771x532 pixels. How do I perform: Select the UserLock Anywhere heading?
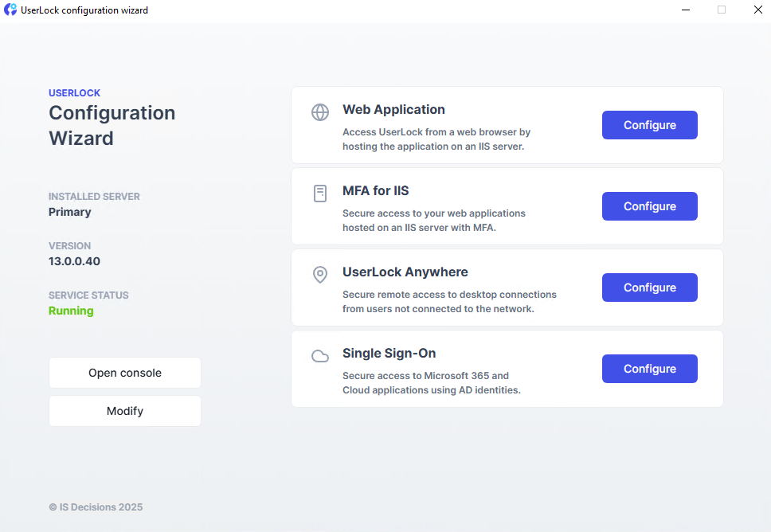click(405, 272)
